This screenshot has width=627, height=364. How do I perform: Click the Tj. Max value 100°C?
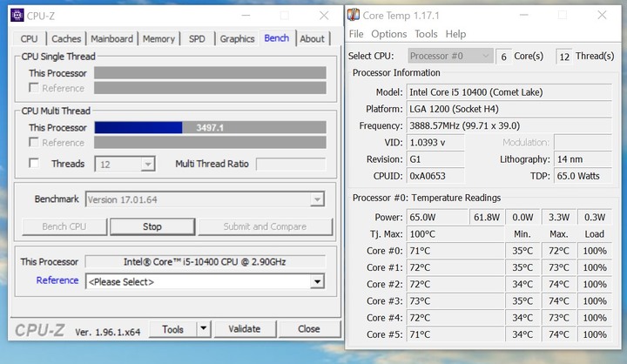455,234
